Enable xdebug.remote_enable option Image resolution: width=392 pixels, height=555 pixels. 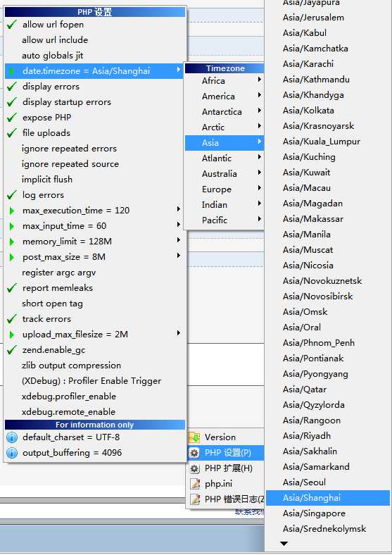pos(95,412)
